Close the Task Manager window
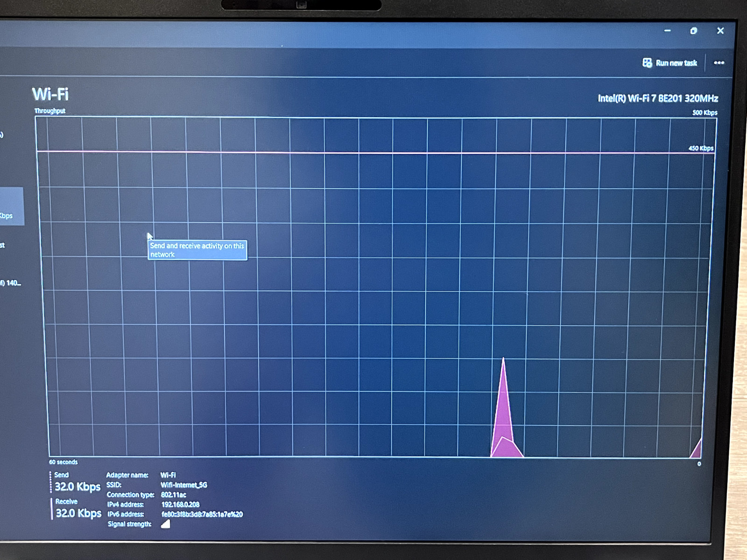 point(720,31)
